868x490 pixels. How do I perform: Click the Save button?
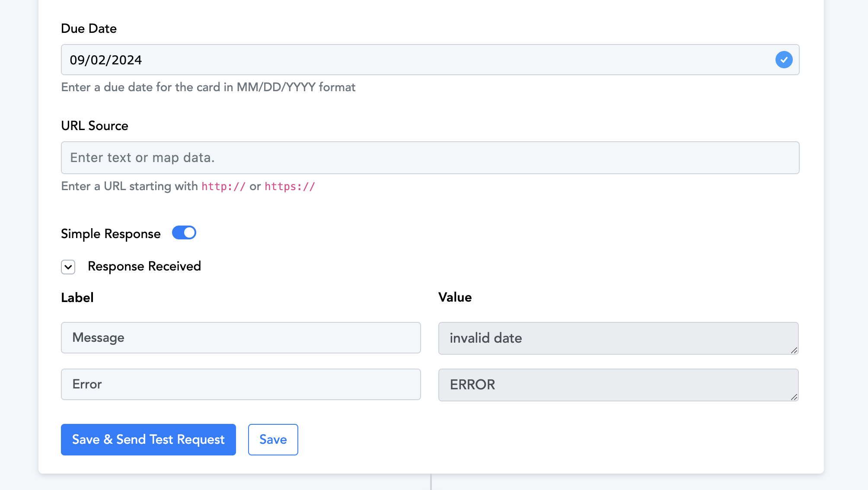coord(273,439)
